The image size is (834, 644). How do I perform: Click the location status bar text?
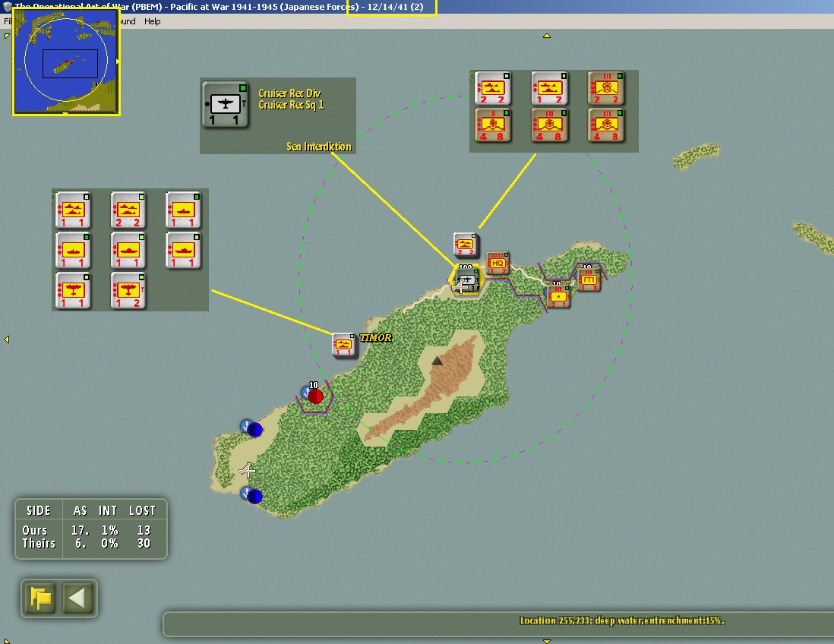622,620
